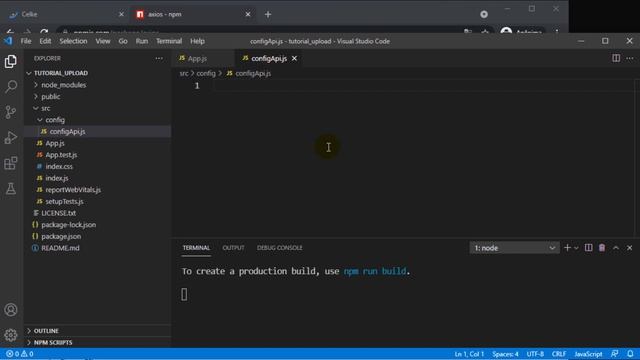Open setupTests.js in the explorer

(x=98, y=201)
